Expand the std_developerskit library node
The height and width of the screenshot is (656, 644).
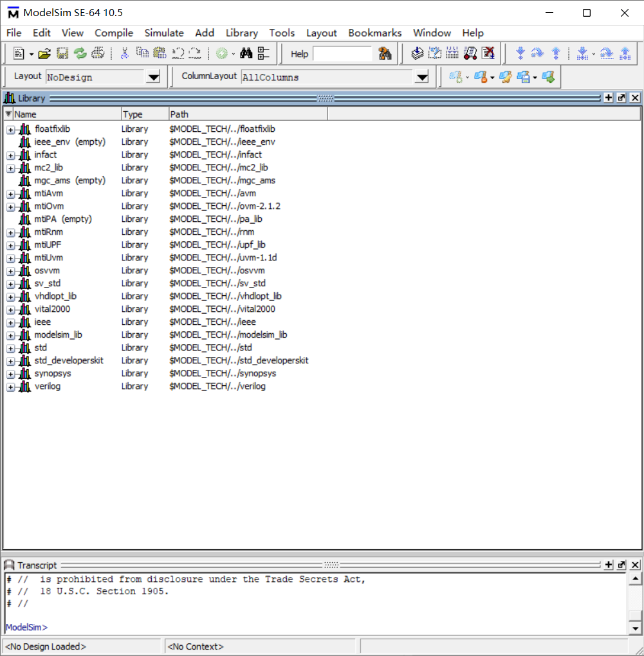coord(10,361)
